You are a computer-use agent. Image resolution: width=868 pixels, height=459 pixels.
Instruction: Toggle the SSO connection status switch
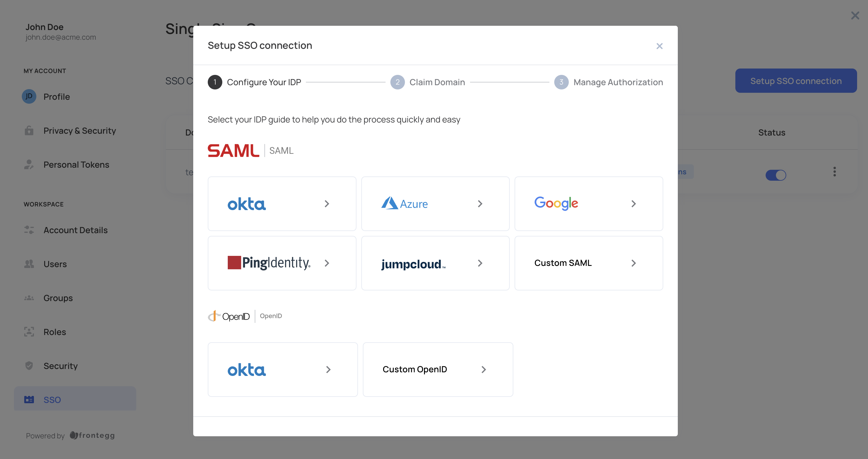tap(775, 175)
